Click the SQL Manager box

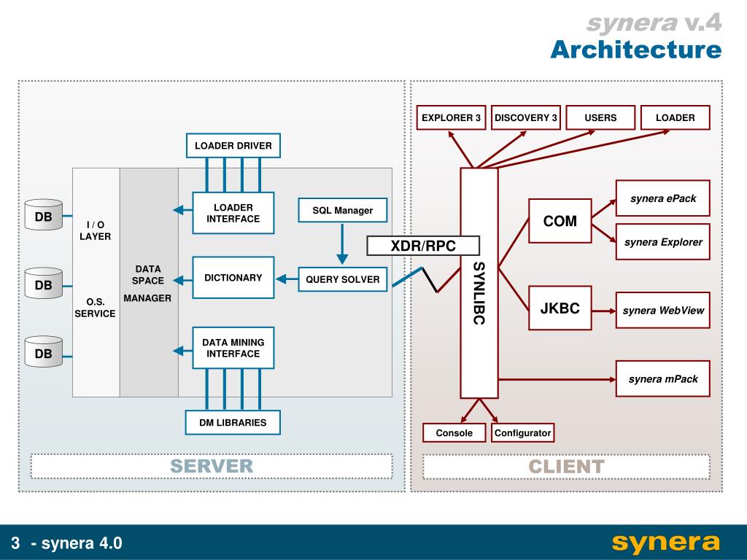click(343, 210)
